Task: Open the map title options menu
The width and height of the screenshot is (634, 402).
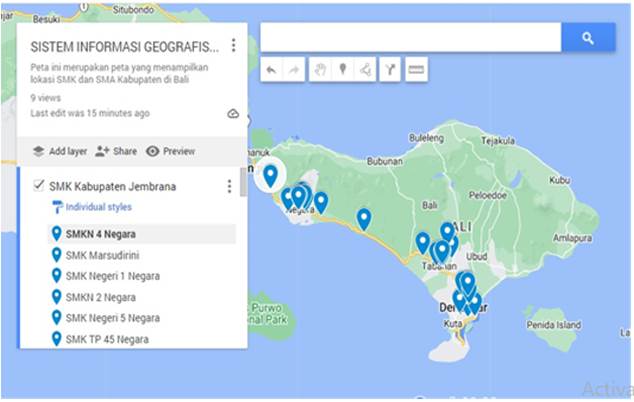Action: [233, 45]
